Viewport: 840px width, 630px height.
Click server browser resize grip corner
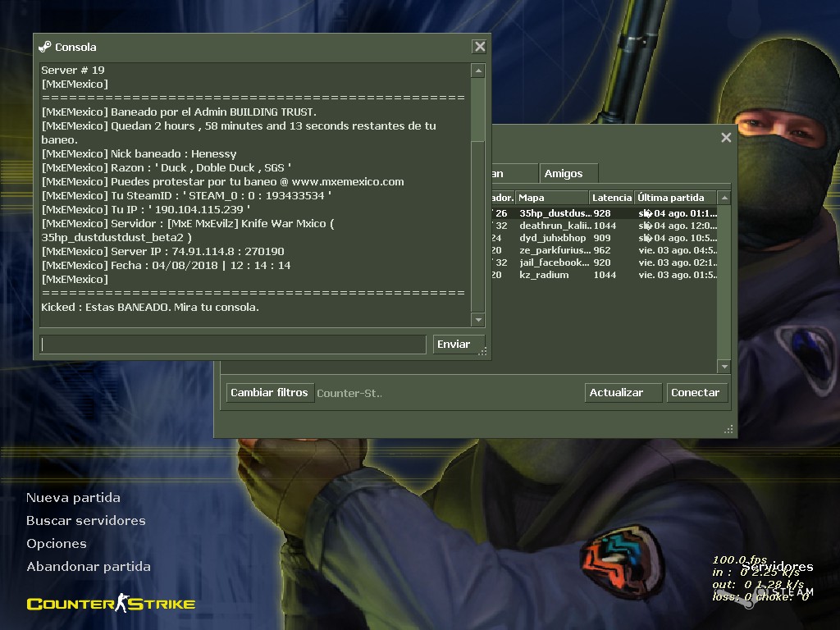tap(728, 430)
